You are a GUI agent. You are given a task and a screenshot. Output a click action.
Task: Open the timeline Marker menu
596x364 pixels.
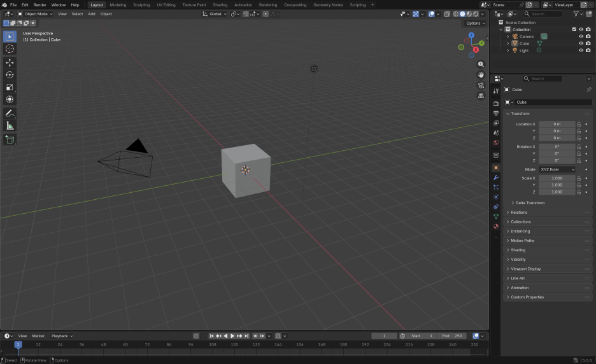pos(38,336)
